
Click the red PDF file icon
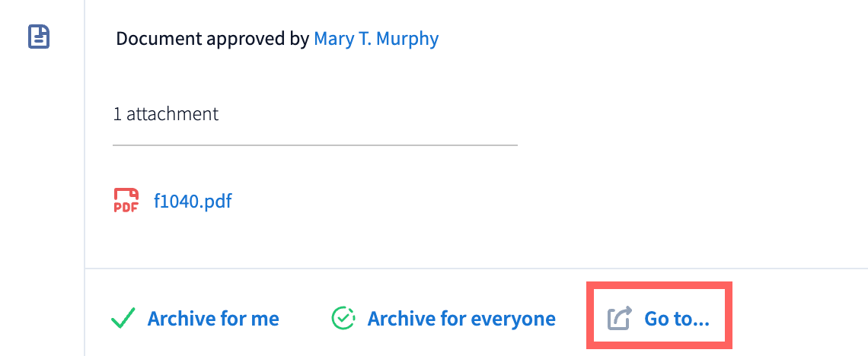(126, 201)
